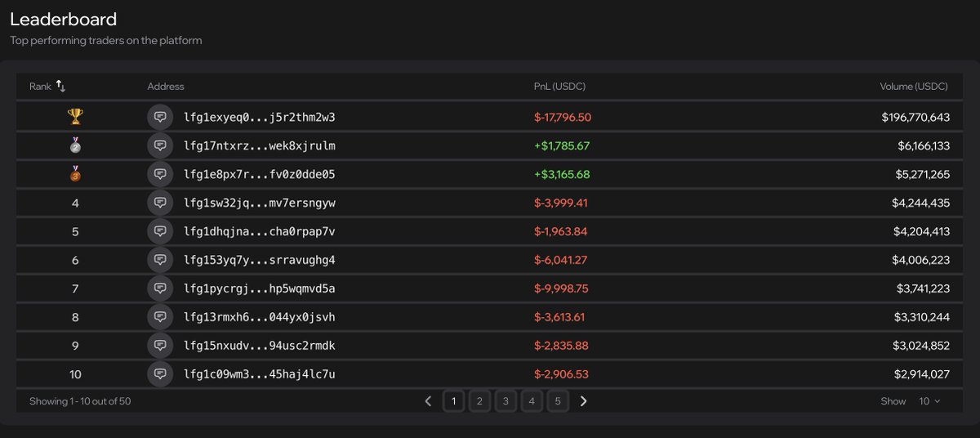The image size is (980, 438).
Task: Click the Leaderboard page heading
Action: tap(63, 19)
